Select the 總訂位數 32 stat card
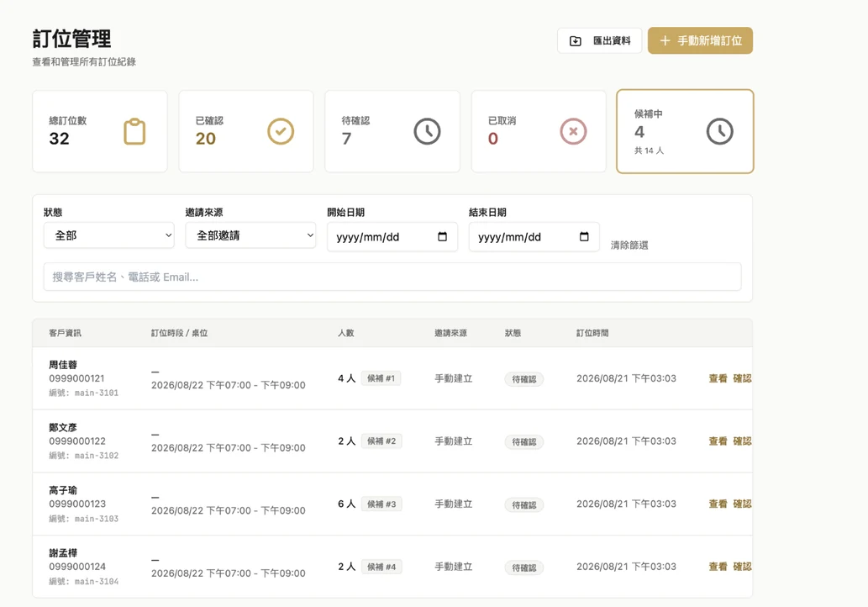The height and width of the screenshot is (607, 868). tap(100, 131)
